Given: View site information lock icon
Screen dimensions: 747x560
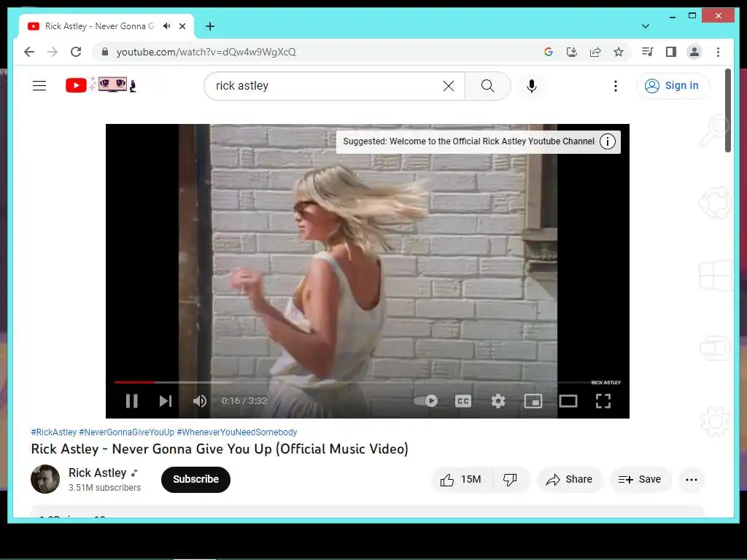Looking at the screenshot, I should point(105,52).
